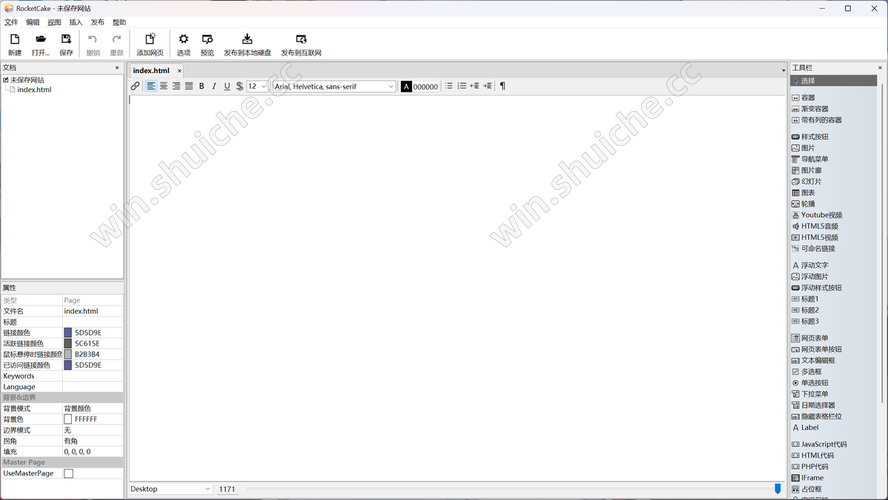888x500 pixels.
Task: Open the 插入 (Insert) menu
Action: 76,22
